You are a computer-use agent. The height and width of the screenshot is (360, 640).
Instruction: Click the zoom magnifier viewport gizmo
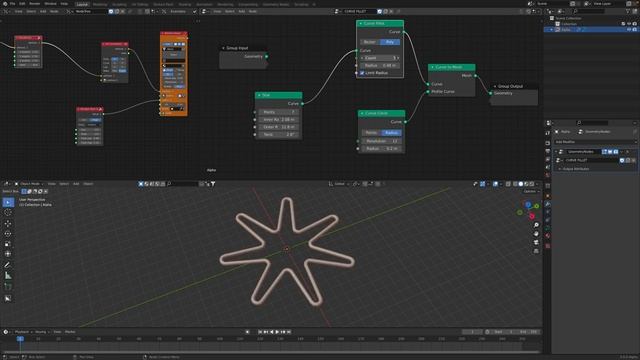(536, 225)
